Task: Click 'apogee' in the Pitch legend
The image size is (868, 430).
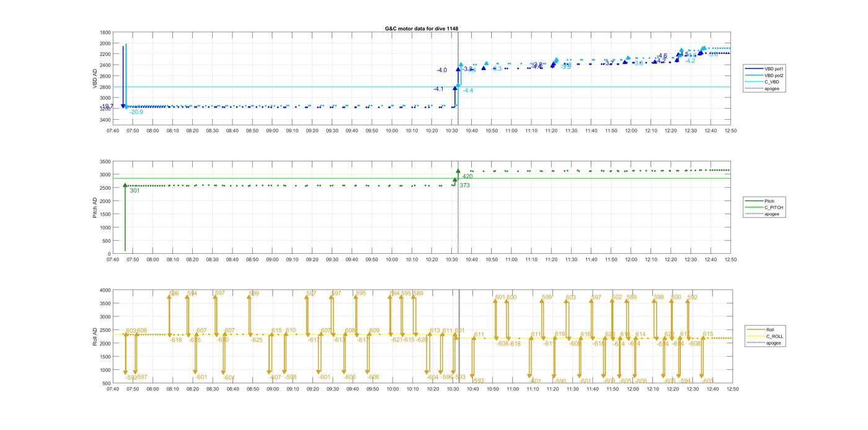Action: 764,214
